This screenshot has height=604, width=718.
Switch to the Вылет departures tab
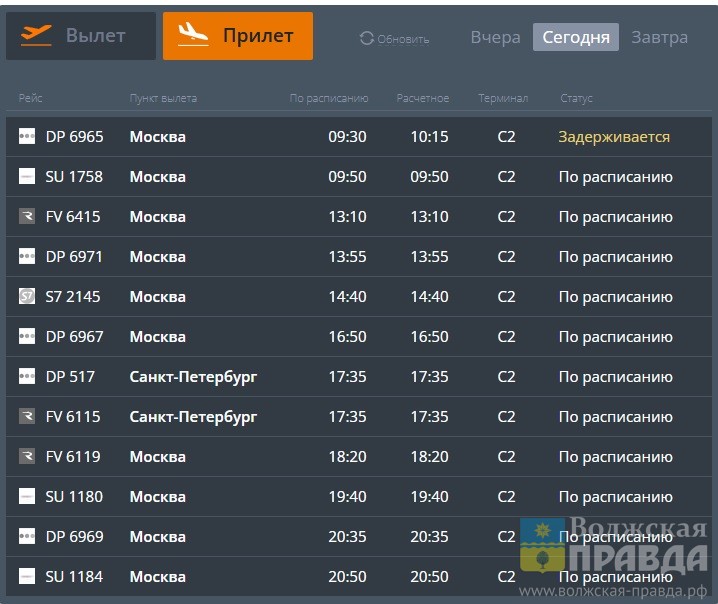81,36
